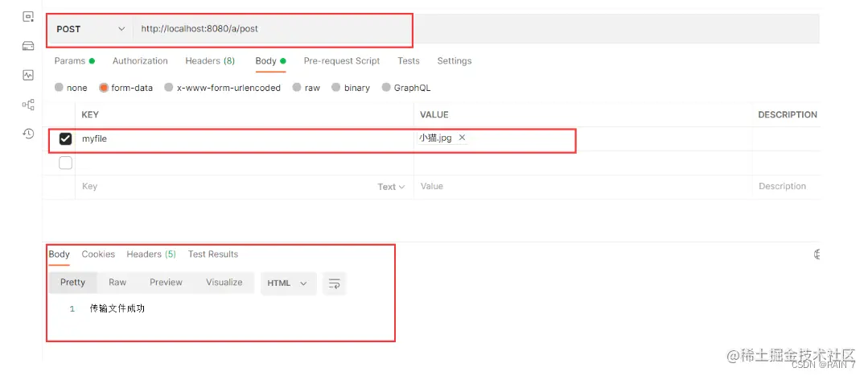
Task: Click the Description placeholder field
Action: coord(786,187)
